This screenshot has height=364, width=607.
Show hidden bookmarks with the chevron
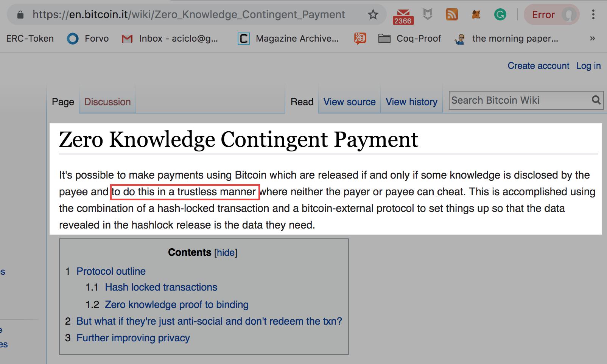point(592,39)
